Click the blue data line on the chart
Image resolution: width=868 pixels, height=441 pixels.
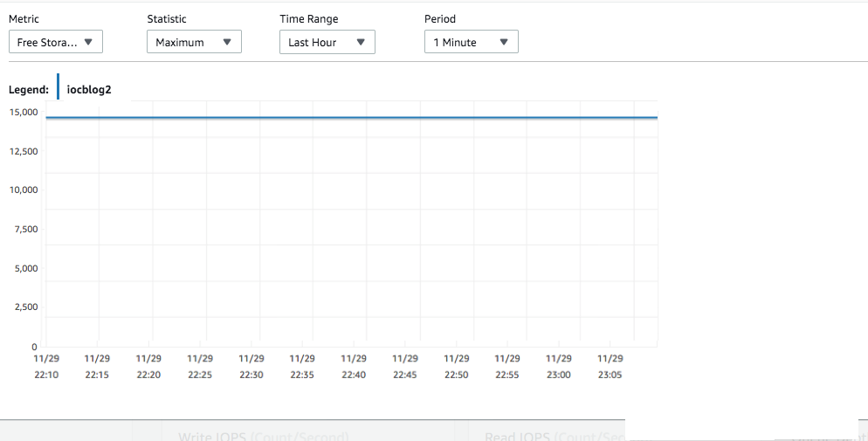coord(349,117)
